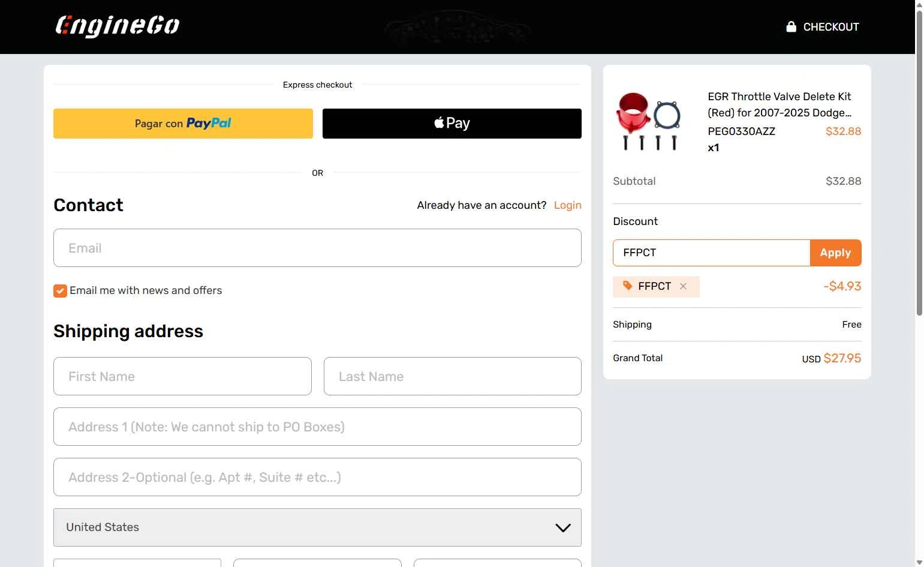Click the orange tag icon beside FFPCT
The width and height of the screenshot is (924, 567).
click(627, 286)
